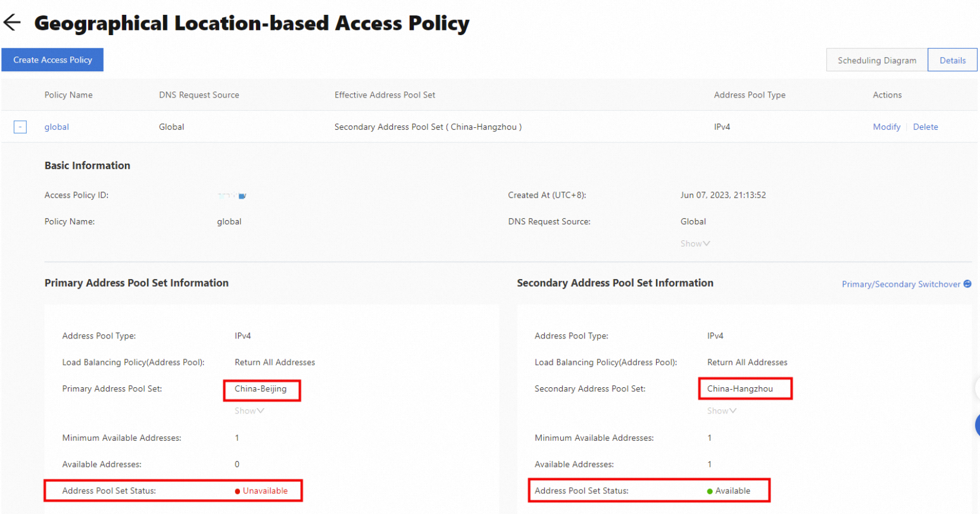This screenshot has width=980, height=514.
Task: Click the red Unavailable status dot
Action: [x=238, y=491]
